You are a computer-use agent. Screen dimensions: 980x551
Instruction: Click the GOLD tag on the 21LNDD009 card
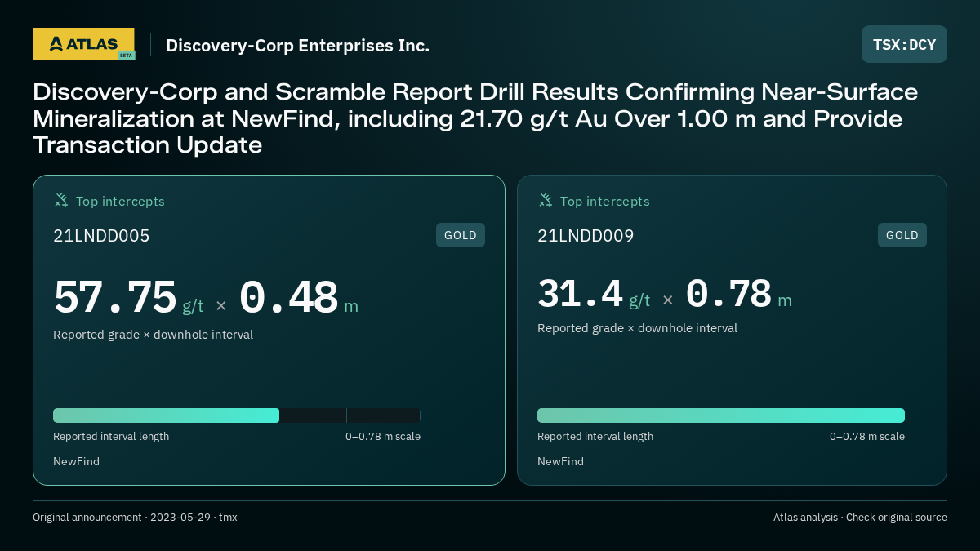tap(902, 235)
